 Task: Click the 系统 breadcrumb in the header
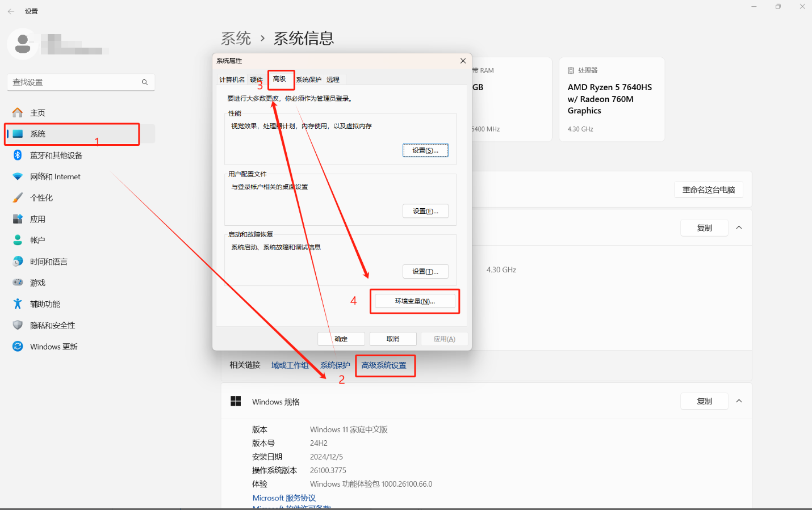(x=236, y=39)
